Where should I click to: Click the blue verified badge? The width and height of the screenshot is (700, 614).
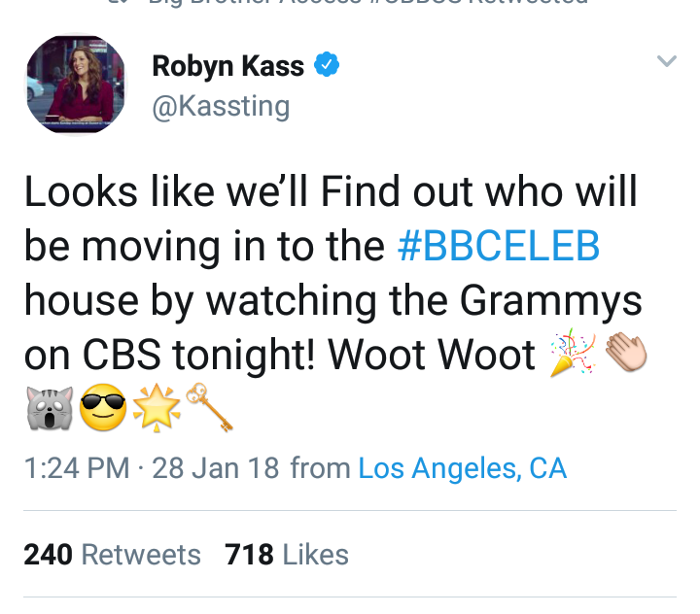point(327,65)
